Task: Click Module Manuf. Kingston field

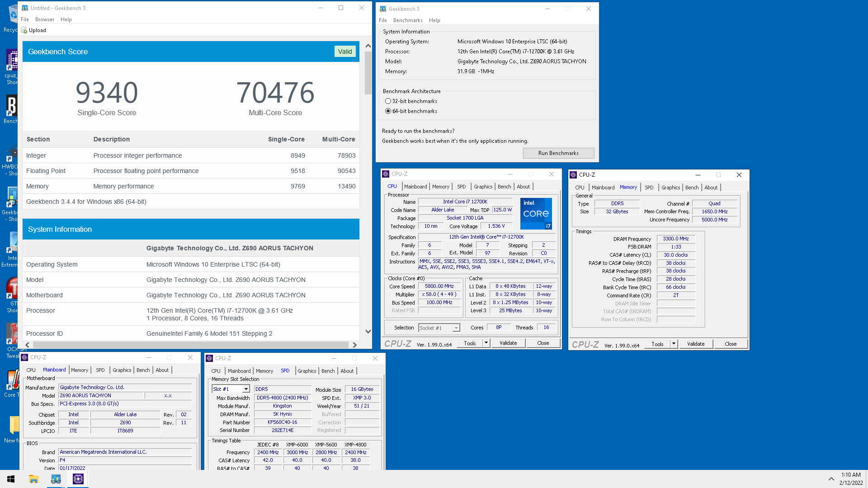Action: 283,406
